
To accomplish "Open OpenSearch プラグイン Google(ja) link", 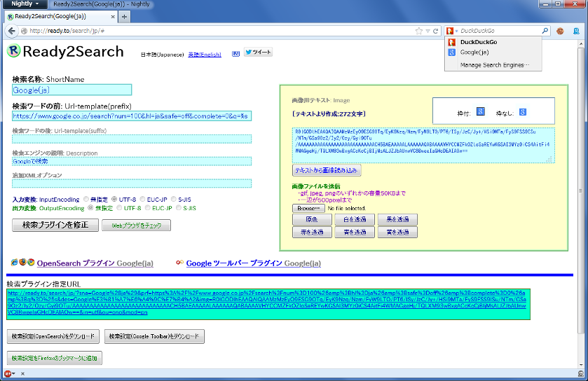I will [x=95, y=263].
